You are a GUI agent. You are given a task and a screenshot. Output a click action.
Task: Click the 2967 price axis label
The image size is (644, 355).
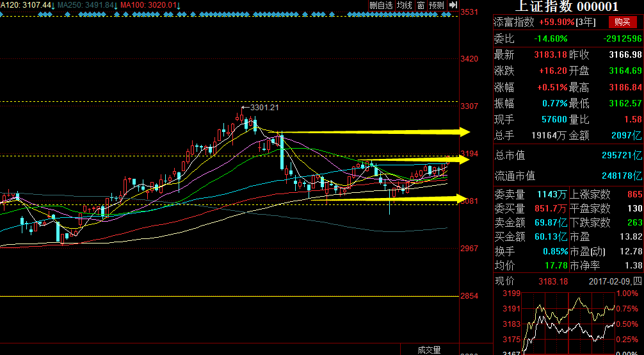469,249
